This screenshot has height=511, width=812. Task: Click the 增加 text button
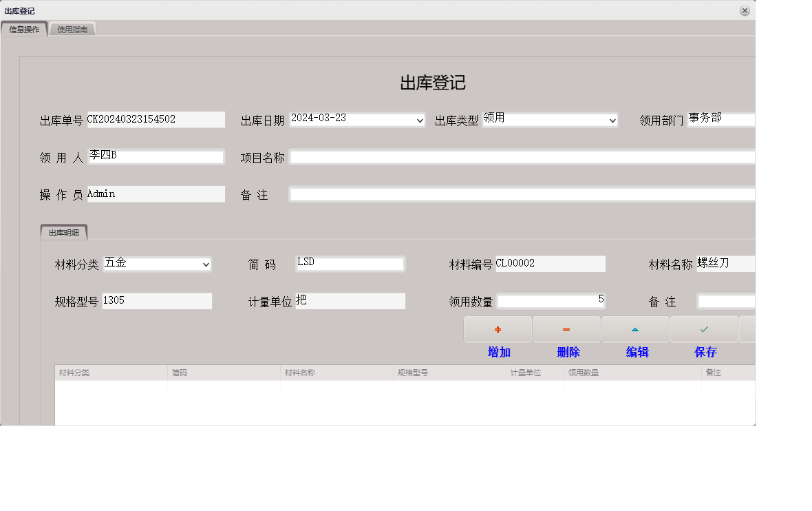498,352
